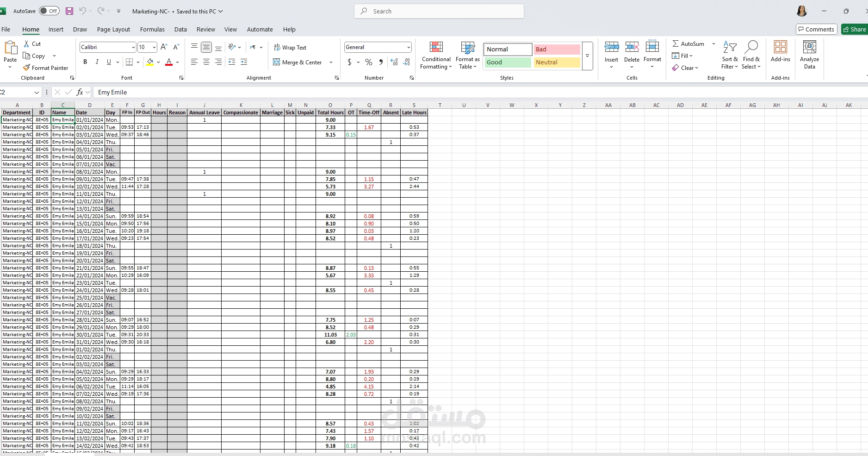Toggle Underline formatting
This screenshot has width=868, height=456.
(x=109, y=62)
